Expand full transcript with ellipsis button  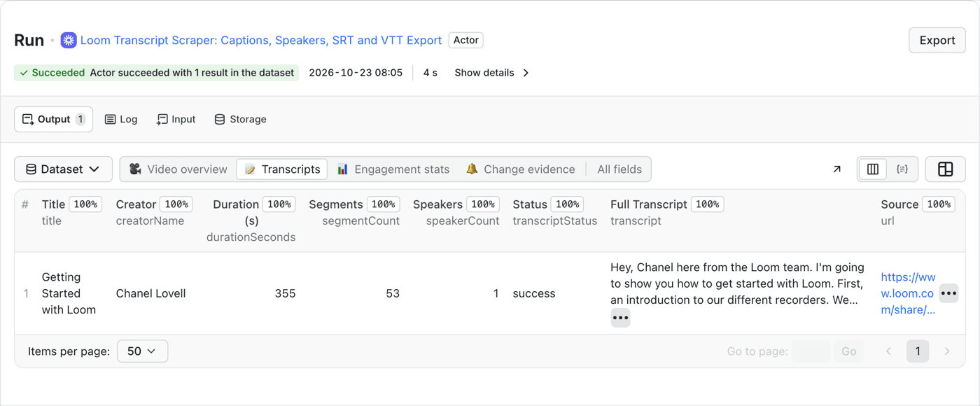(621, 318)
